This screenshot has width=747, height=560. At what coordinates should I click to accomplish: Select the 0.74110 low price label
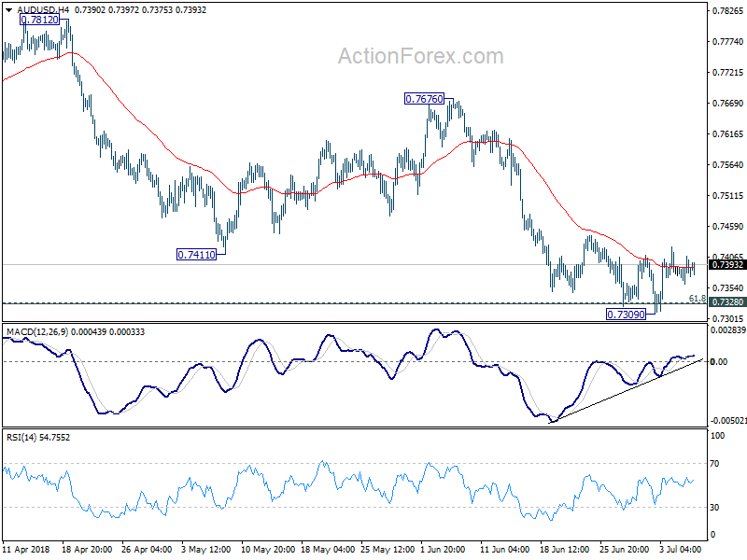pos(196,254)
